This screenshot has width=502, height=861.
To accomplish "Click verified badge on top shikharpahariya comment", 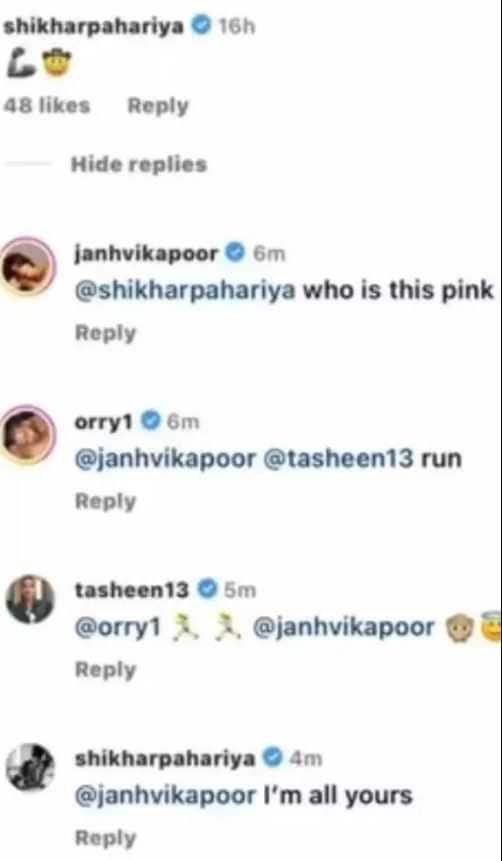I will (x=201, y=25).
